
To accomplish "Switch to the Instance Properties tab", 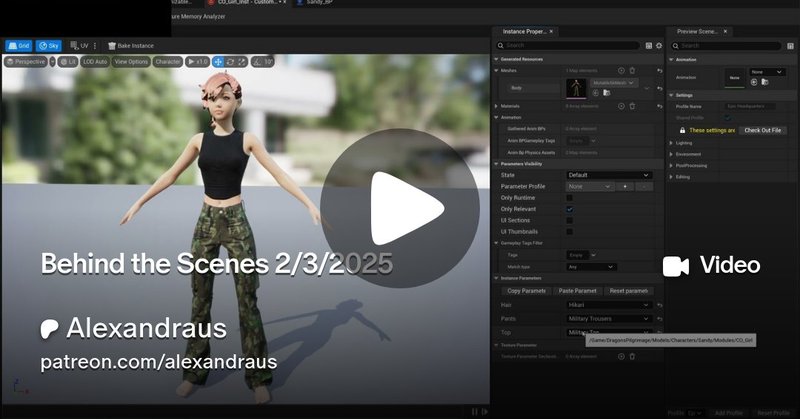I will (x=524, y=32).
